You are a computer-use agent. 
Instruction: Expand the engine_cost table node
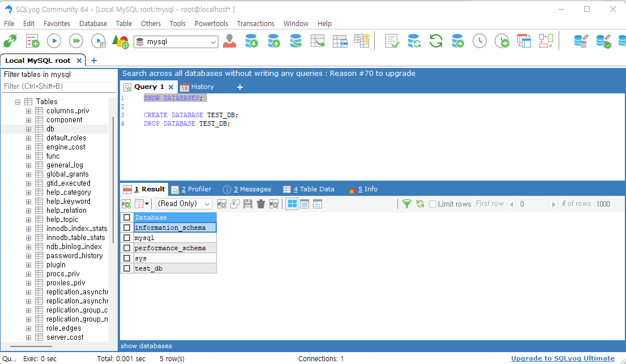pos(28,147)
